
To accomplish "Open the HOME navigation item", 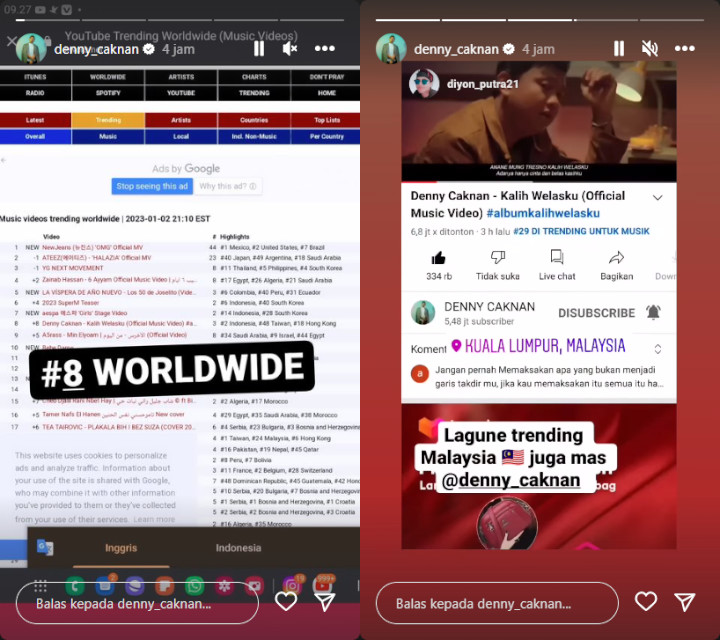I will [326, 93].
